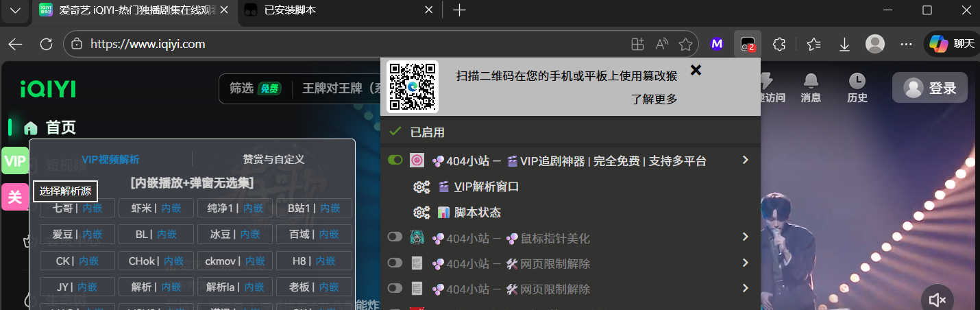The width and height of the screenshot is (980, 310).
Task: Open the browser profile avatar
Action: click(875, 44)
